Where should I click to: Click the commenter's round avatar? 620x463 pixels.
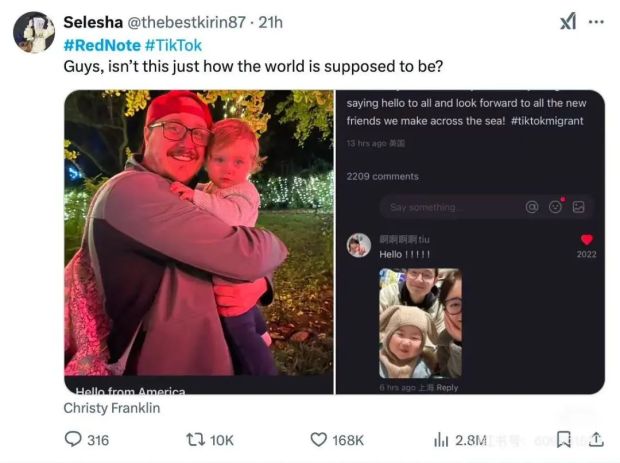[x=359, y=245]
